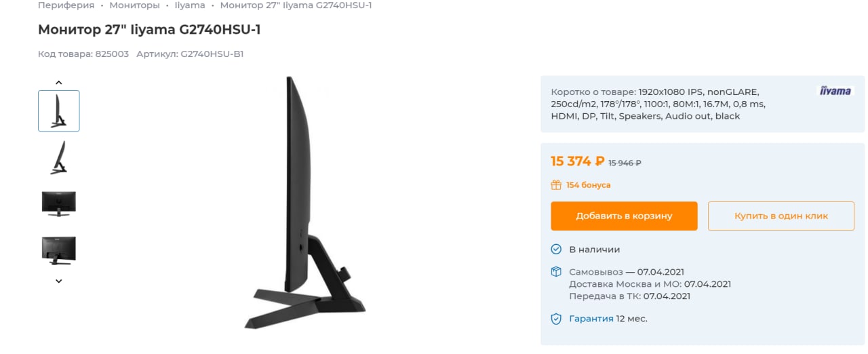
Task: Click the warranty shield icon
Action: (556, 319)
